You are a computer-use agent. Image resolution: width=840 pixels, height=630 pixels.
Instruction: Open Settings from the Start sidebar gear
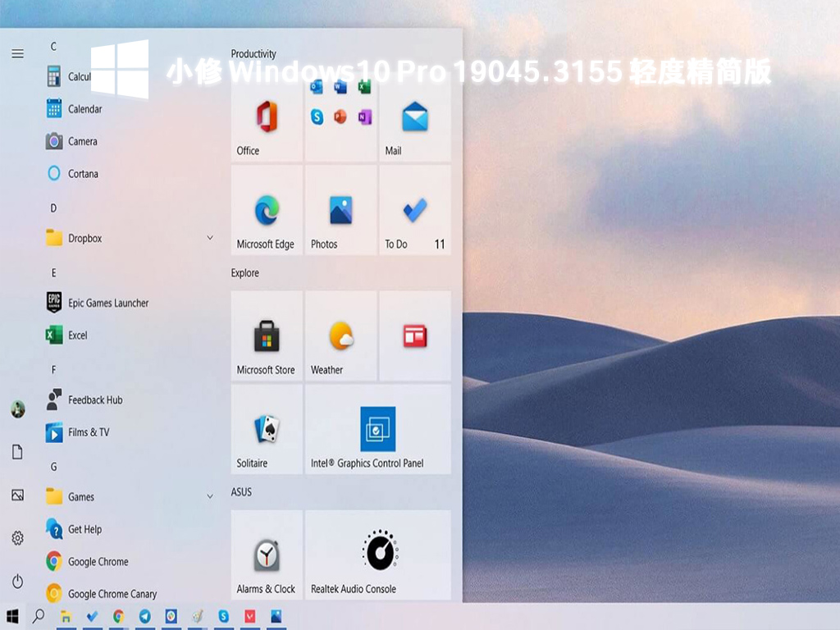pos(17,538)
